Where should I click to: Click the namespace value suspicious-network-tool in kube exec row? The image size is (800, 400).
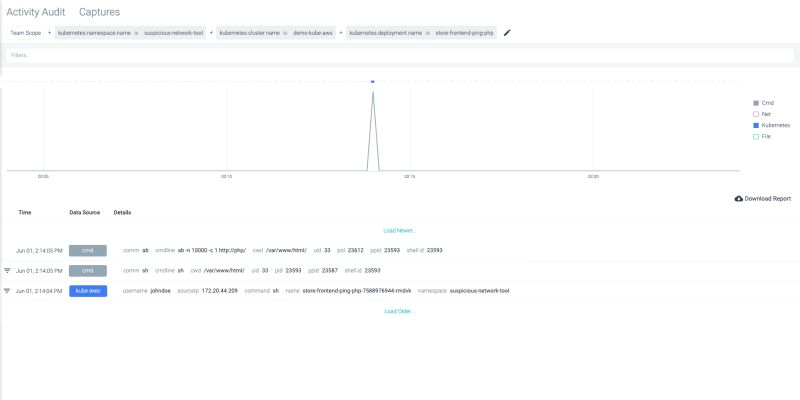pyautogui.click(x=480, y=291)
